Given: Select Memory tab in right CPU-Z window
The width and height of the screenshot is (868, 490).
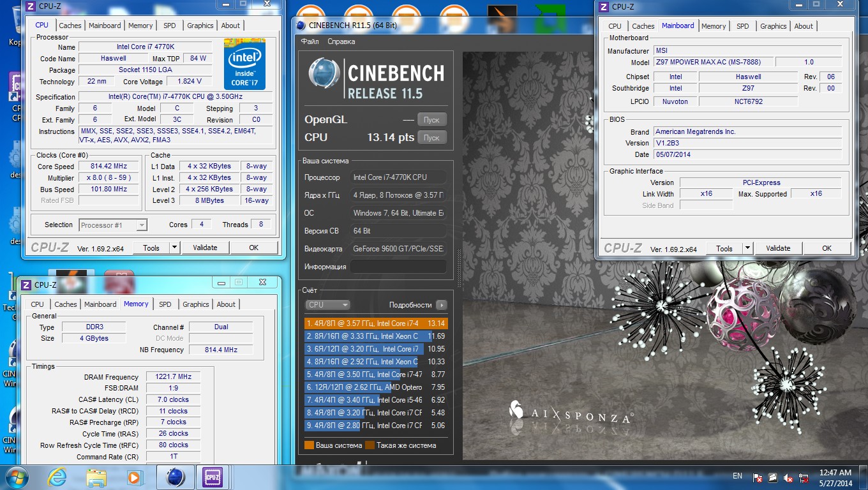Looking at the screenshot, I should tap(714, 26).
